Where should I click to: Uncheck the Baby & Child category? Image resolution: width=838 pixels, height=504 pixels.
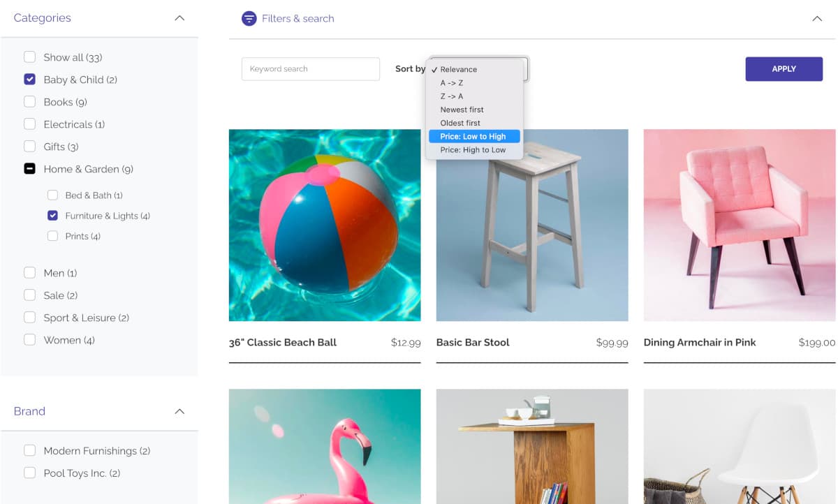(30, 80)
